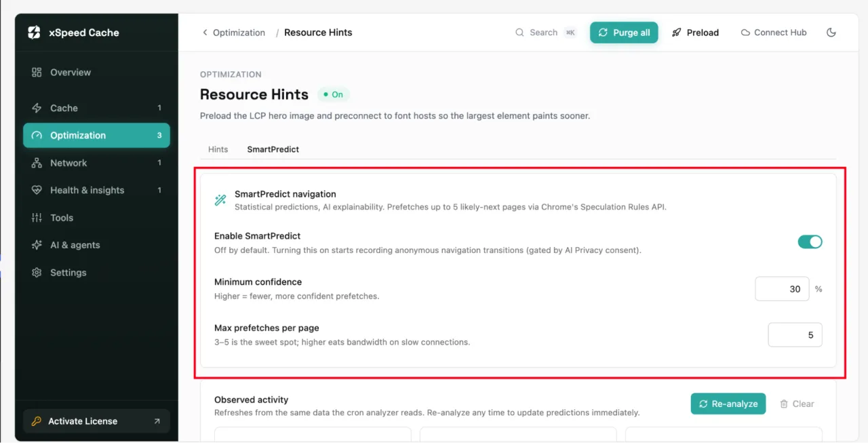Screen dimensions: 868x443
Task: Disable the Enable SmartPredict switch
Action: click(x=810, y=242)
